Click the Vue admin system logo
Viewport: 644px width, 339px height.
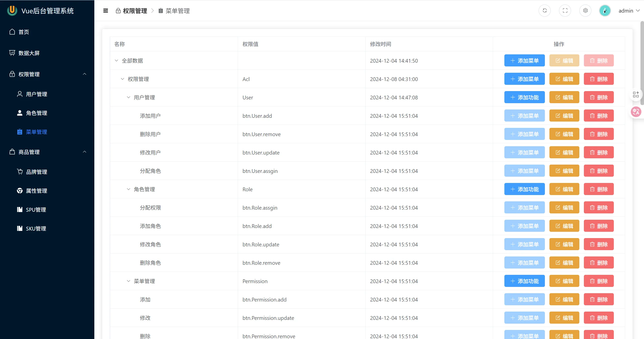[12, 11]
